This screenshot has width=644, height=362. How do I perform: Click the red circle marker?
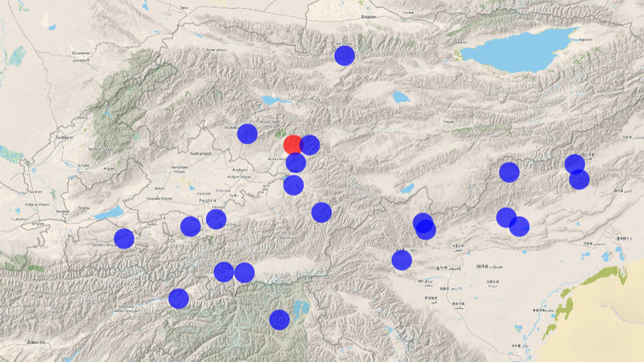tap(292, 145)
